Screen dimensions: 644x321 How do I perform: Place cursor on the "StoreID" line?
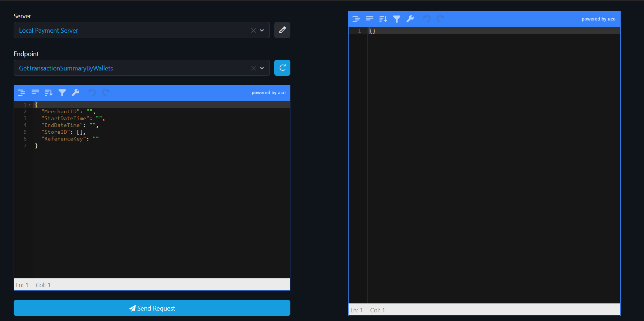point(161,132)
